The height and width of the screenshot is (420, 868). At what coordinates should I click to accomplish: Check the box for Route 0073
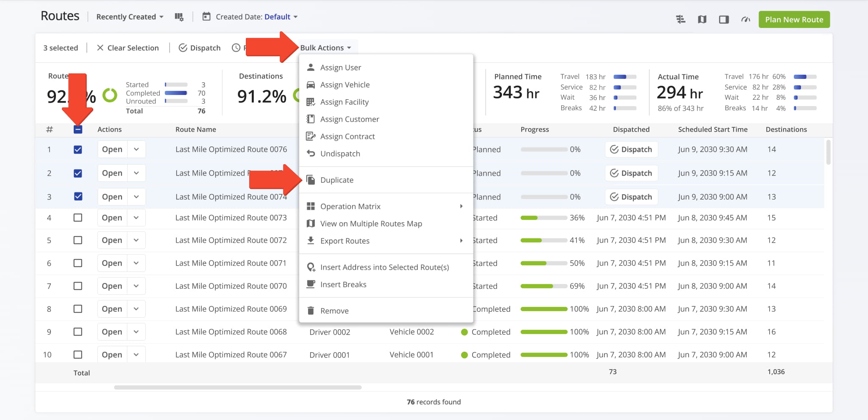[78, 218]
